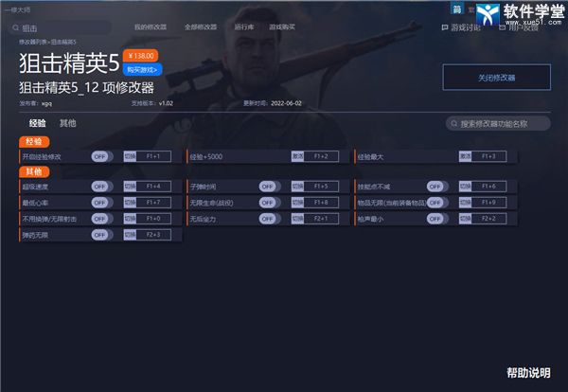The width and height of the screenshot is (568, 392).
Task: Click the 更新时间: 2022-06-02 text
Action: [x=273, y=103]
